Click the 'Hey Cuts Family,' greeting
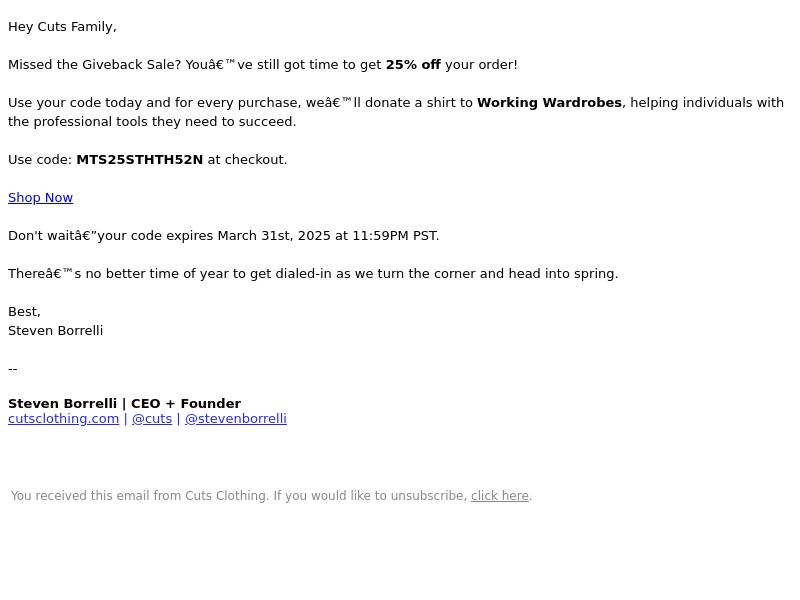800x600 pixels. coord(62,27)
